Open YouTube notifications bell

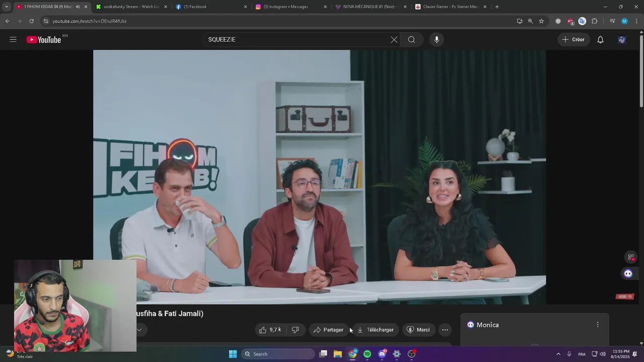click(x=600, y=40)
